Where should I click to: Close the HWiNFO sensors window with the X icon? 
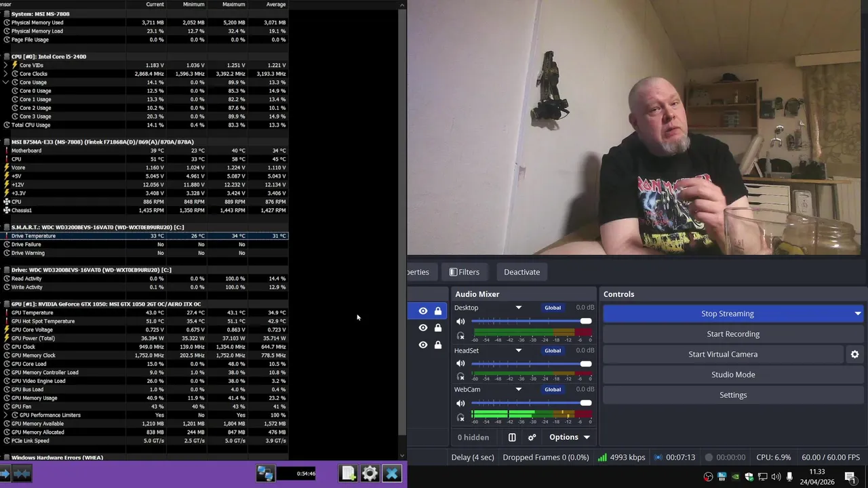pos(392,473)
